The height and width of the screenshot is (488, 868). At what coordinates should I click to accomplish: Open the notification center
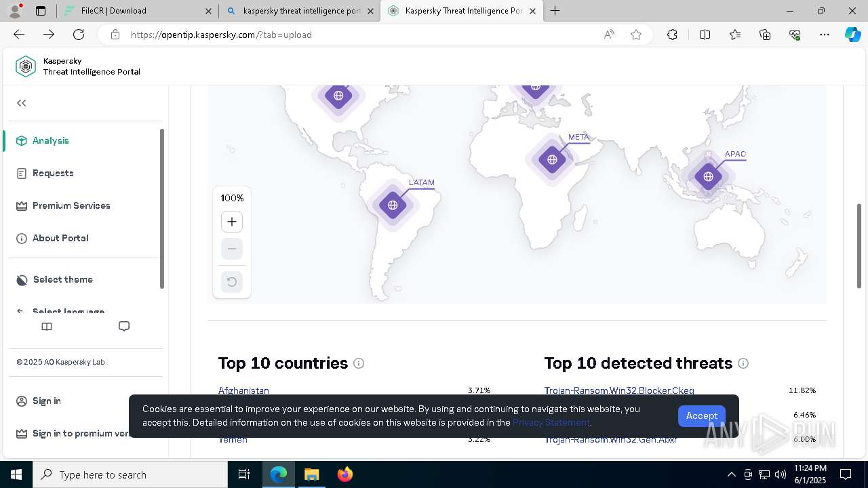846,474
